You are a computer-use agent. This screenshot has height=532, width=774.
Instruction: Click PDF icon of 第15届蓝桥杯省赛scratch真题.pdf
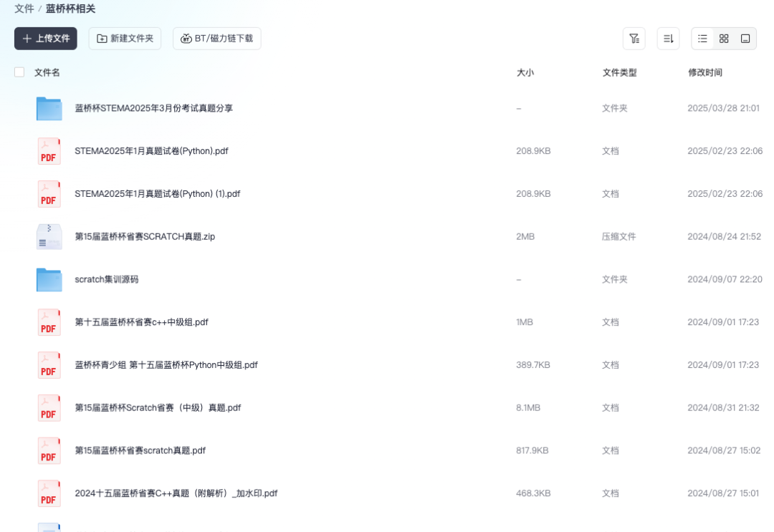pos(49,450)
